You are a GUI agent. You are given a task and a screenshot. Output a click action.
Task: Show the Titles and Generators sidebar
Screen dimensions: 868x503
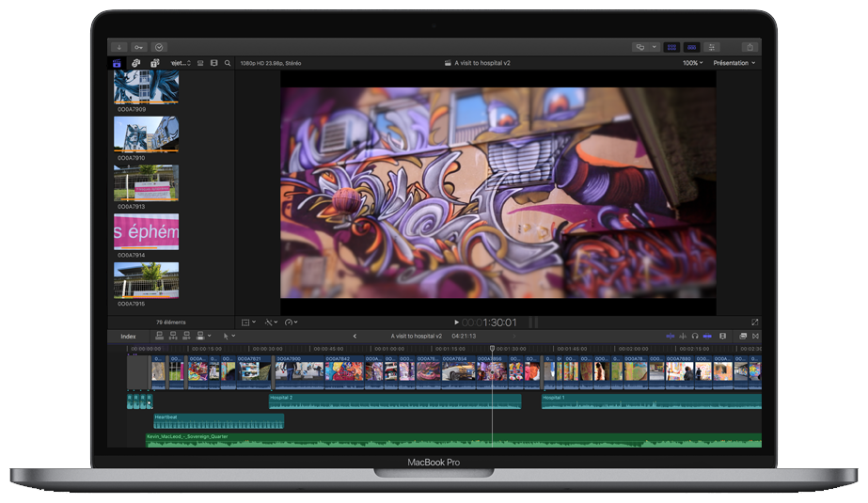(155, 63)
